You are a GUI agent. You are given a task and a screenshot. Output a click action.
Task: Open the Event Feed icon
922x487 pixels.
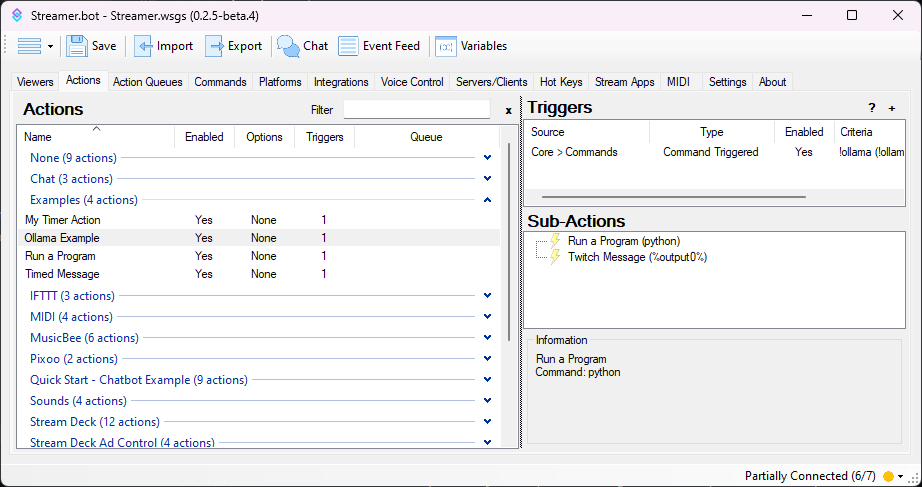click(348, 46)
